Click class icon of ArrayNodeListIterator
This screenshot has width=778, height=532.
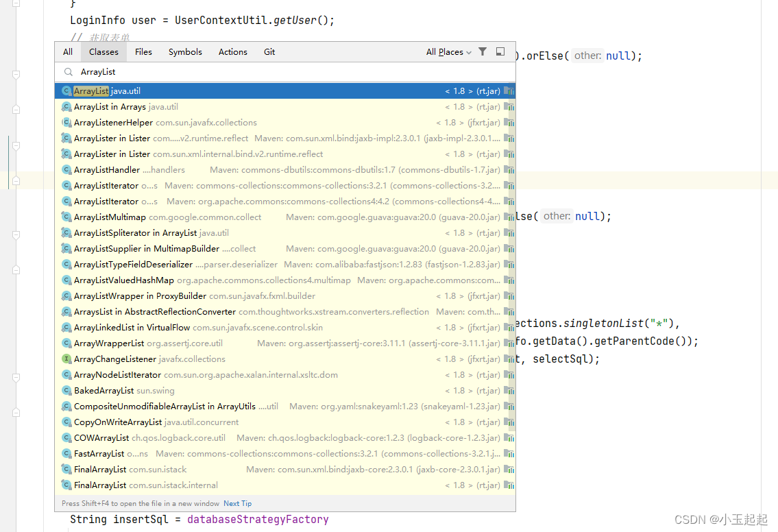(66, 375)
